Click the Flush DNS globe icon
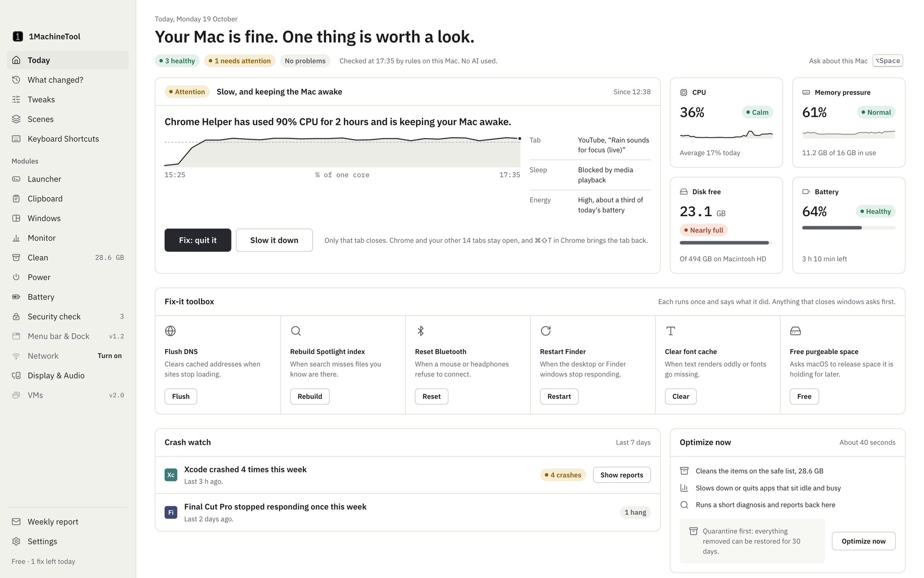This screenshot has width=924, height=578. click(170, 331)
